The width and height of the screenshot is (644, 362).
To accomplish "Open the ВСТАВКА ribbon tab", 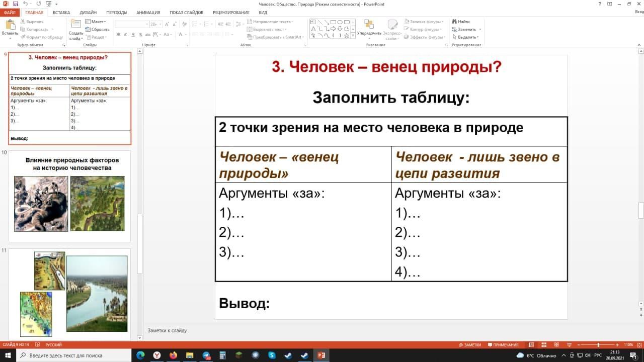I will point(61,13).
